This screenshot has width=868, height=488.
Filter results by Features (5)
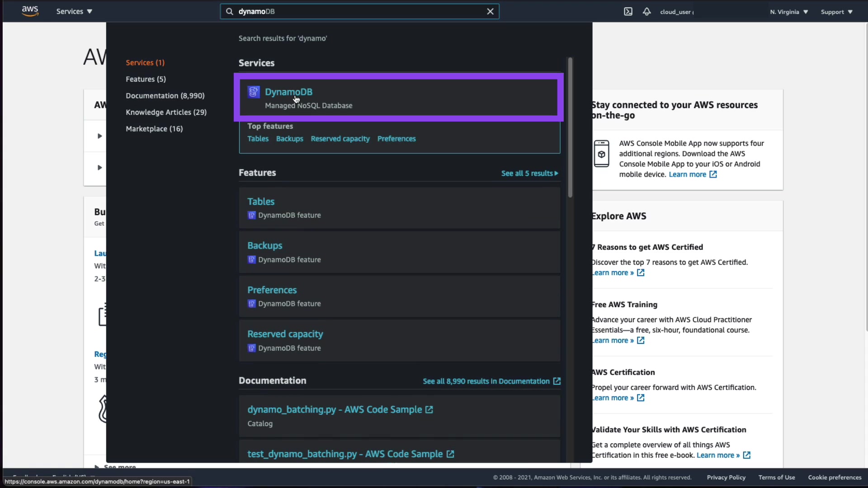pyautogui.click(x=146, y=79)
